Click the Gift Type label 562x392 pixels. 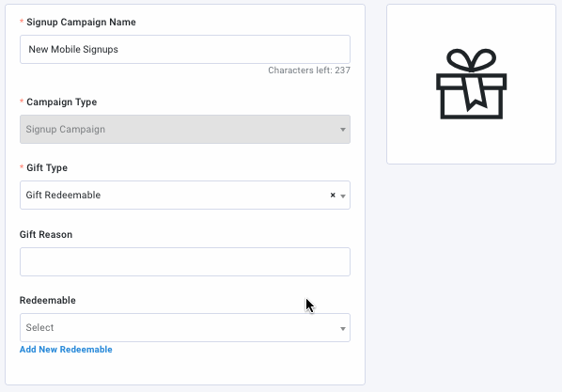pyautogui.click(x=47, y=168)
